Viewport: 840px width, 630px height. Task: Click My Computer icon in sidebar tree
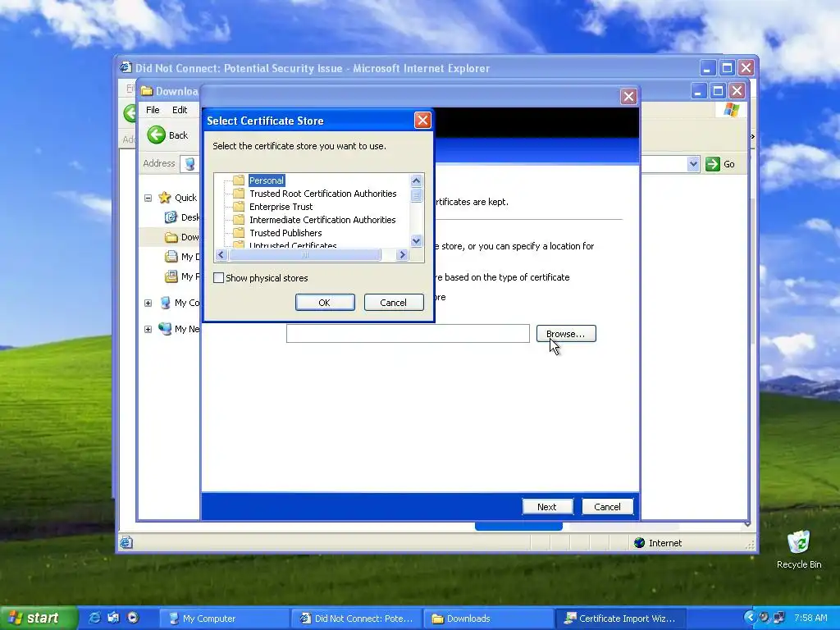(165, 303)
